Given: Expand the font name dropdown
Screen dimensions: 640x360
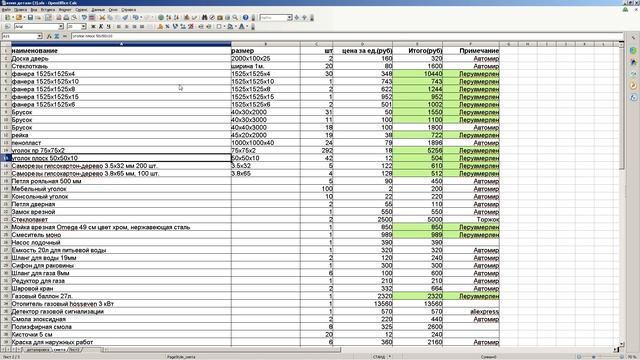Looking at the screenshot, I should click(61, 27).
